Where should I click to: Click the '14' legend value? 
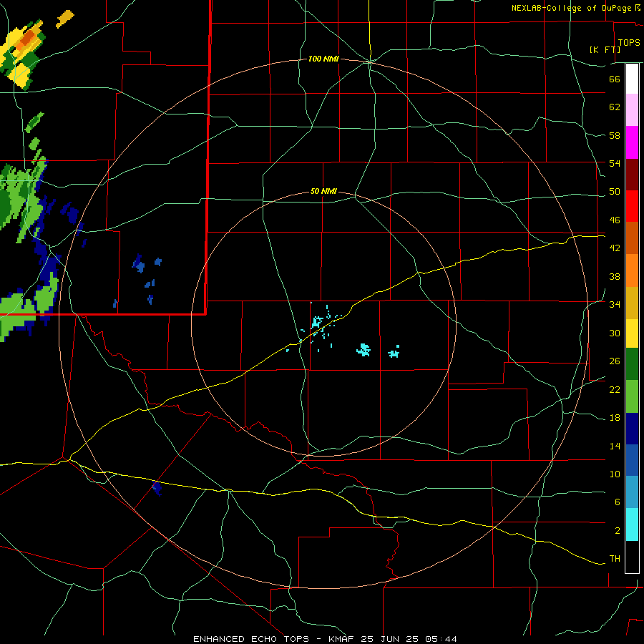tap(615, 446)
